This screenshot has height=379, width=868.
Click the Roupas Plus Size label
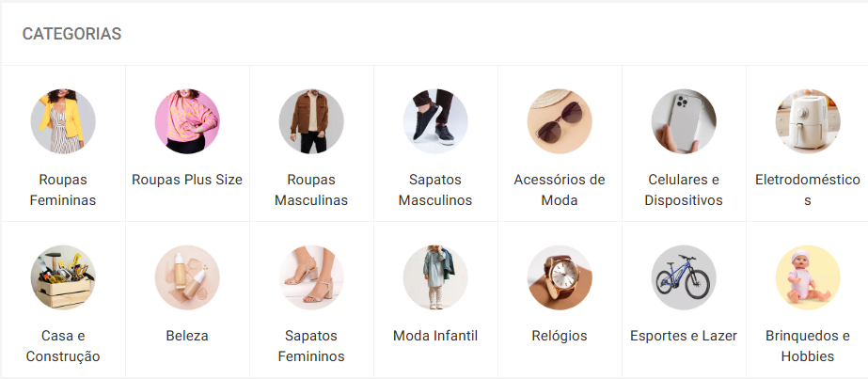[x=187, y=180]
